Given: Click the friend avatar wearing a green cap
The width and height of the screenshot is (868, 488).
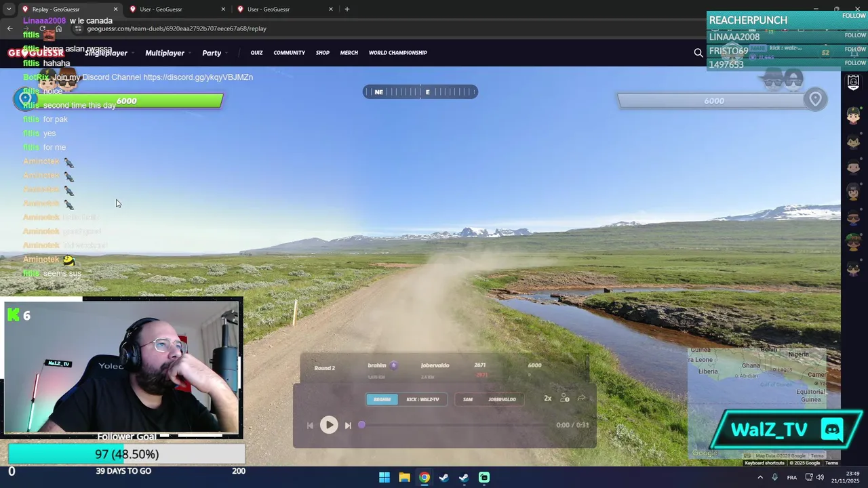Looking at the screenshot, I should pyautogui.click(x=854, y=243).
